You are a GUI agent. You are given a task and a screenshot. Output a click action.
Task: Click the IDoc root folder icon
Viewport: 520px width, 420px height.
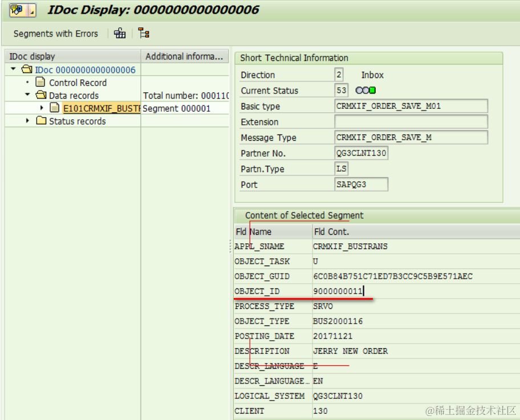click(x=27, y=70)
